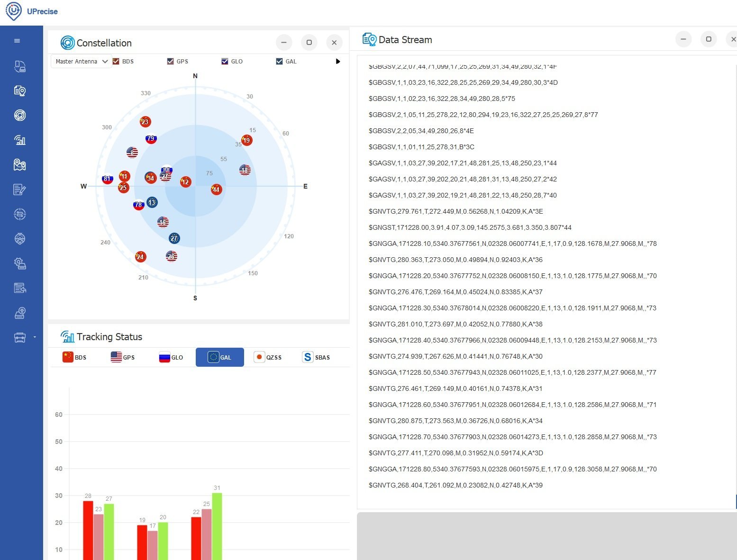This screenshot has height=560, width=737.
Task: Open the map with pins sidebar icon
Action: [x=19, y=165]
